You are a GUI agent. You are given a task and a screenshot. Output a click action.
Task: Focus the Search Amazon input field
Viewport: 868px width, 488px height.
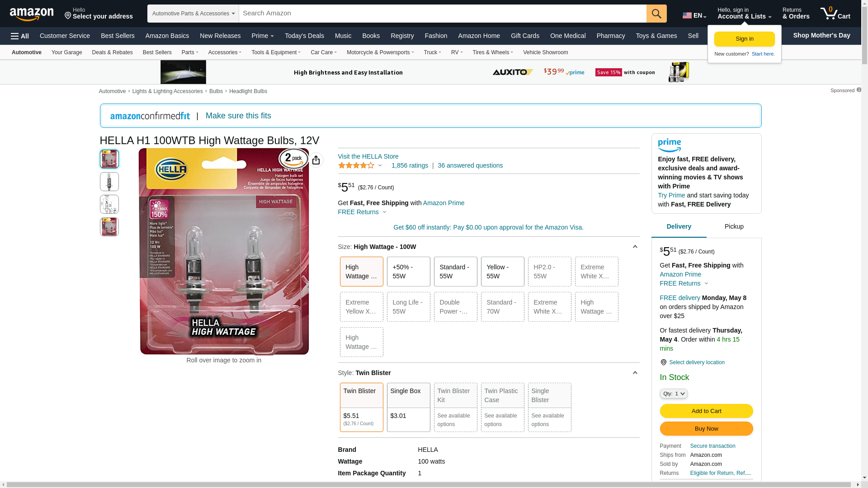tap(443, 14)
